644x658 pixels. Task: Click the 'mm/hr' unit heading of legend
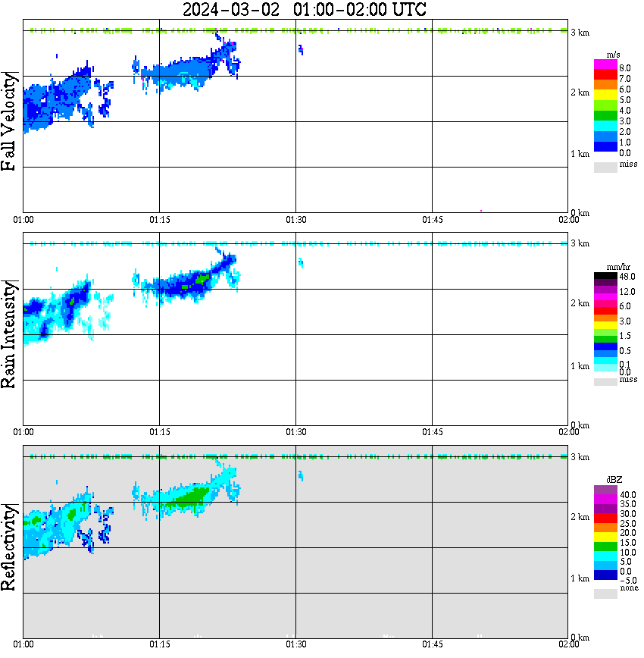click(x=618, y=267)
